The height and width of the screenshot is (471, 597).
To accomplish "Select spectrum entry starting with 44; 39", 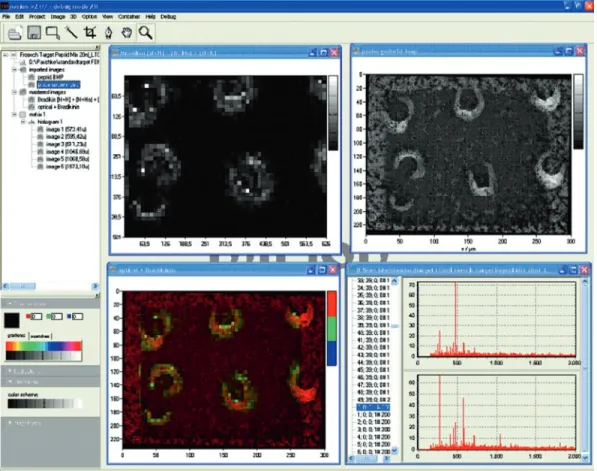I will (x=373, y=362).
